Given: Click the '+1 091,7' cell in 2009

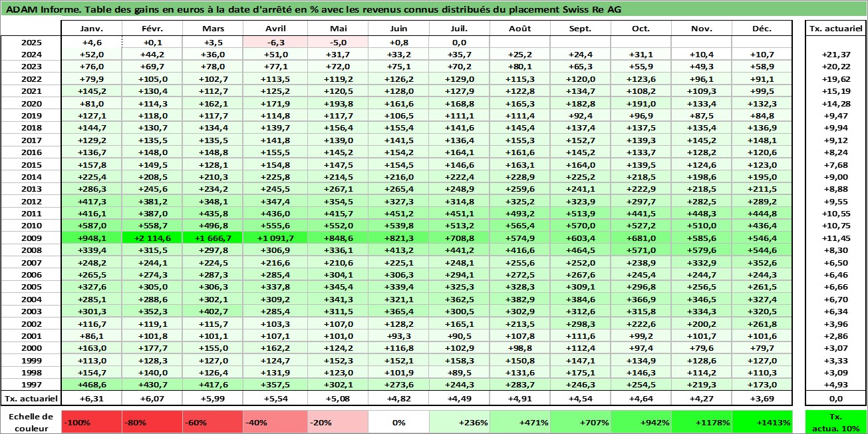Looking at the screenshot, I should click(273, 238).
